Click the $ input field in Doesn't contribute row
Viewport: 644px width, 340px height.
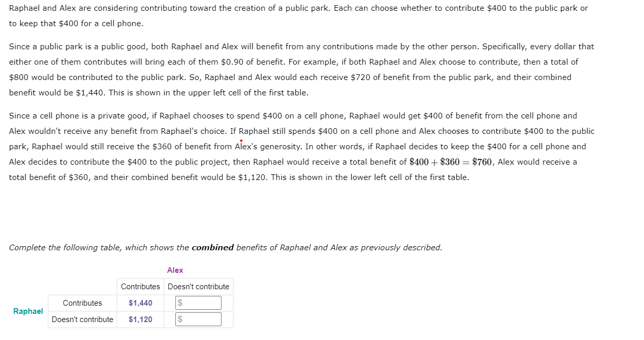tap(199, 319)
